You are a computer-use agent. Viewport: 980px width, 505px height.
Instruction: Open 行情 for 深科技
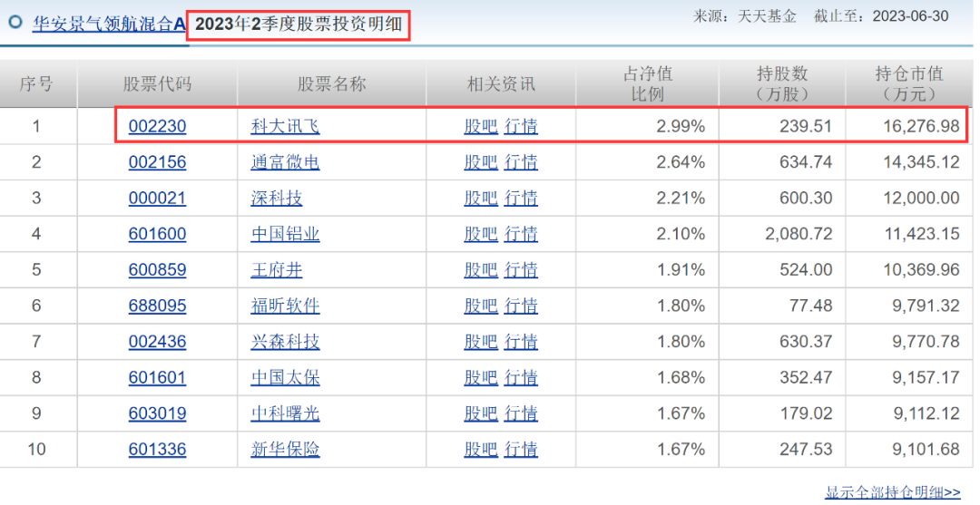pyautogui.click(x=521, y=199)
